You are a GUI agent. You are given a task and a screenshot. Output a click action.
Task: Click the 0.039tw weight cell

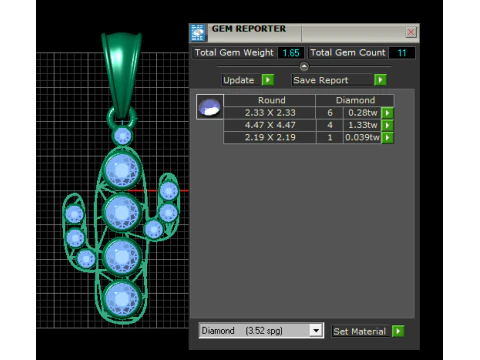(x=363, y=137)
